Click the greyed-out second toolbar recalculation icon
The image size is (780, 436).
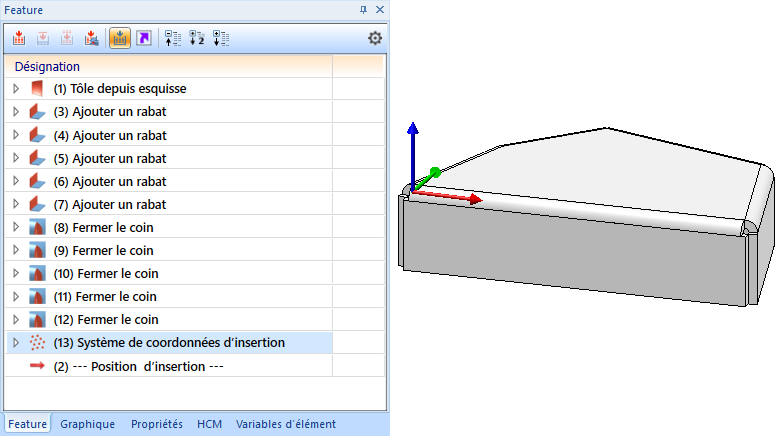pos(43,38)
